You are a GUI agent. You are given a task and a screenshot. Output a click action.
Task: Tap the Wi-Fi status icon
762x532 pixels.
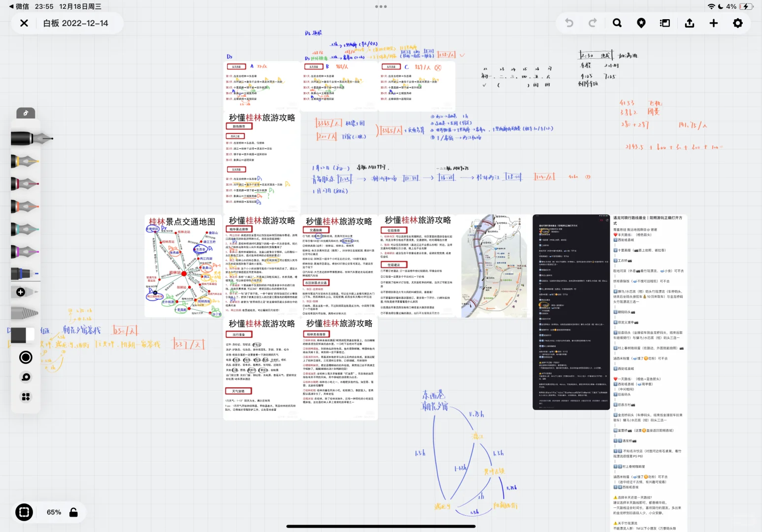click(711, 6)
